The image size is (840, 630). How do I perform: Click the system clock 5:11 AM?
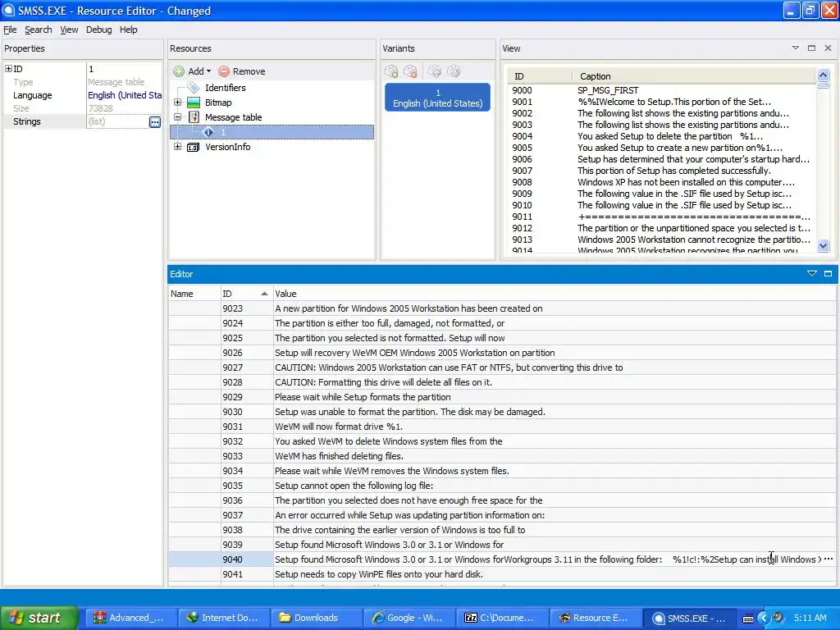coord(810,618)
